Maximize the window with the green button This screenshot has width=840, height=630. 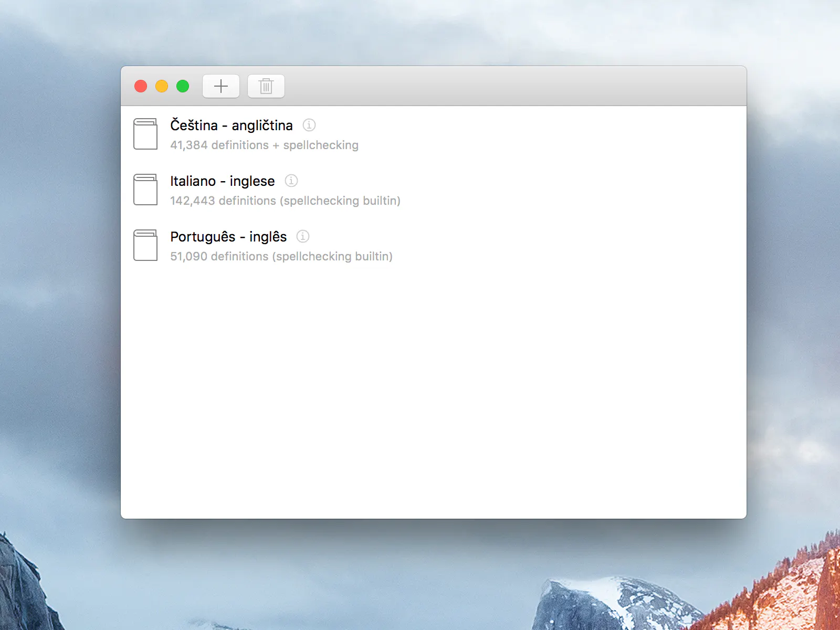click(x=183, y=86)
